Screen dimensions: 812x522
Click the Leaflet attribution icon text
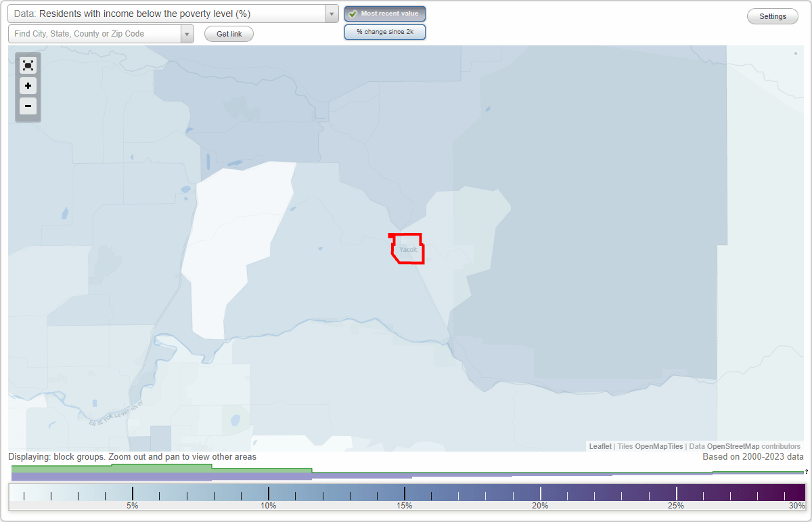pos(600,446)
